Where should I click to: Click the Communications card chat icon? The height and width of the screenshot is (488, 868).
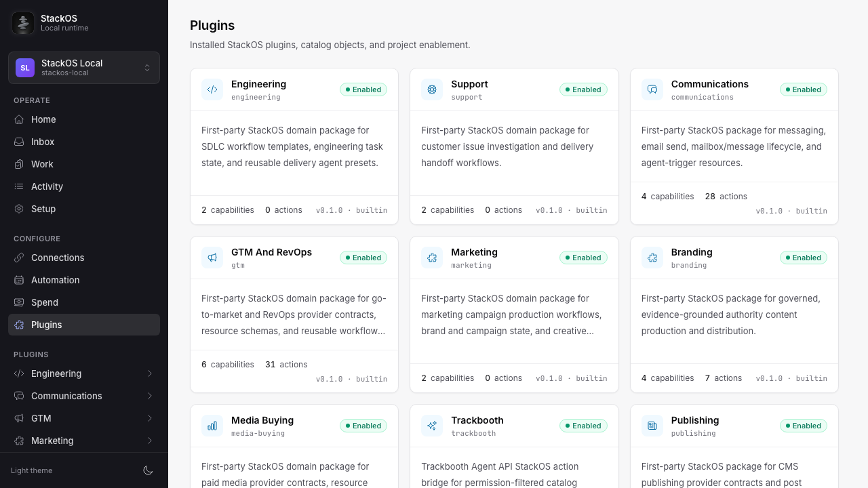click(652, 89)
